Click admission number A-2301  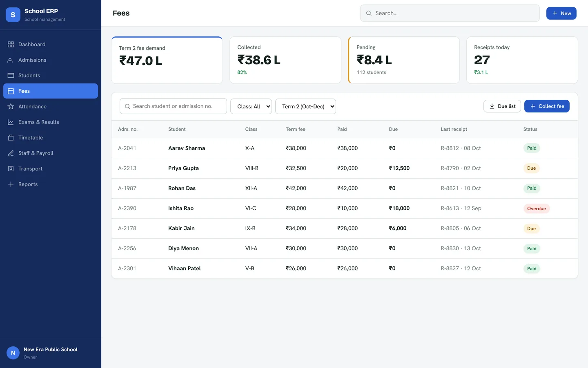pyautogui.click(x=127, y=268)
